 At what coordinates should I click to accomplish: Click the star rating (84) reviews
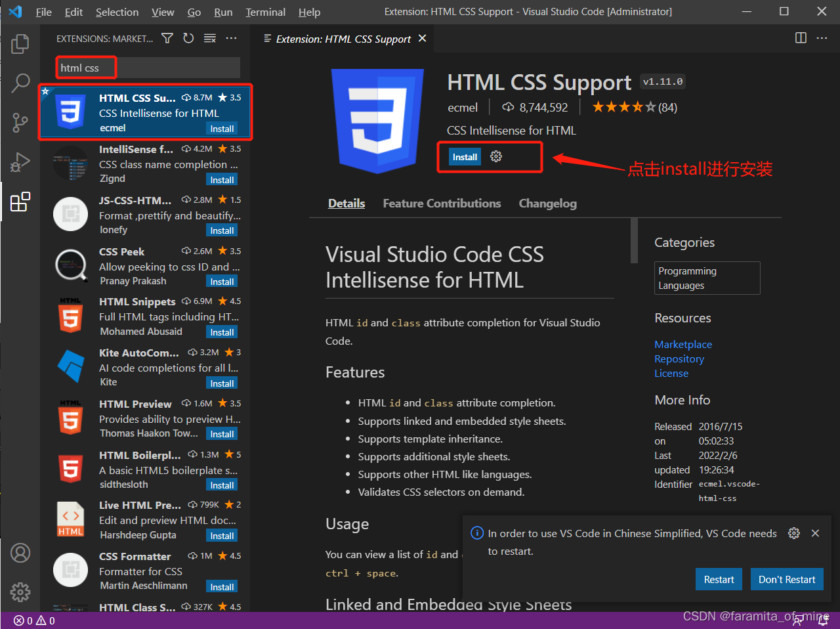tap(635, 107)
